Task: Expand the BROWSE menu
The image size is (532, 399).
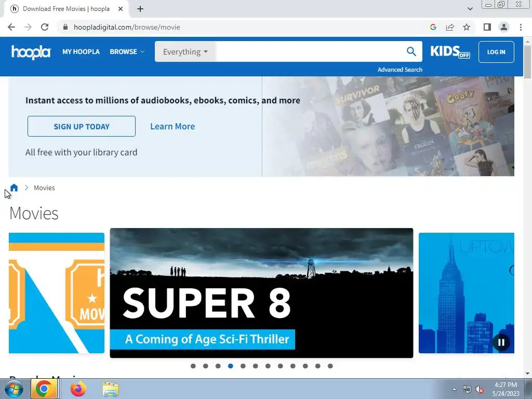Action: point(127,51)
